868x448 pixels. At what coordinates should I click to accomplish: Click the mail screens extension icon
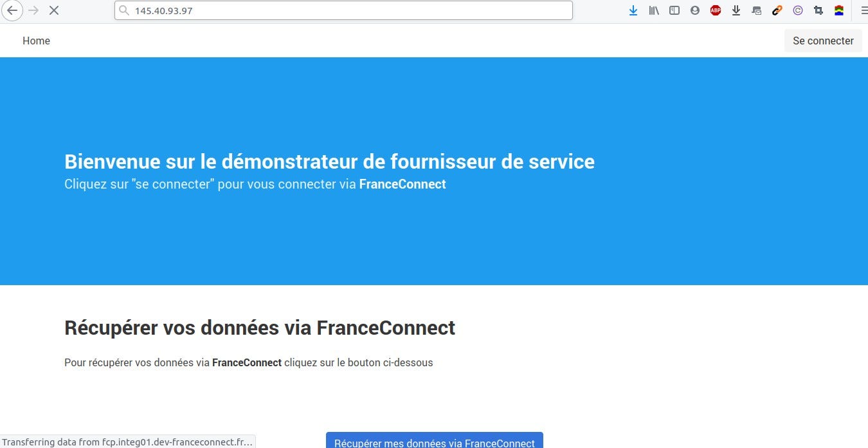tap(757, 10)
